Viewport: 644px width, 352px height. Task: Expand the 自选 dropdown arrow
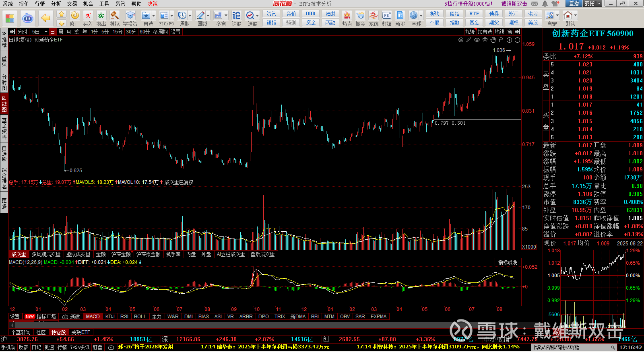[x=154, y=16]
